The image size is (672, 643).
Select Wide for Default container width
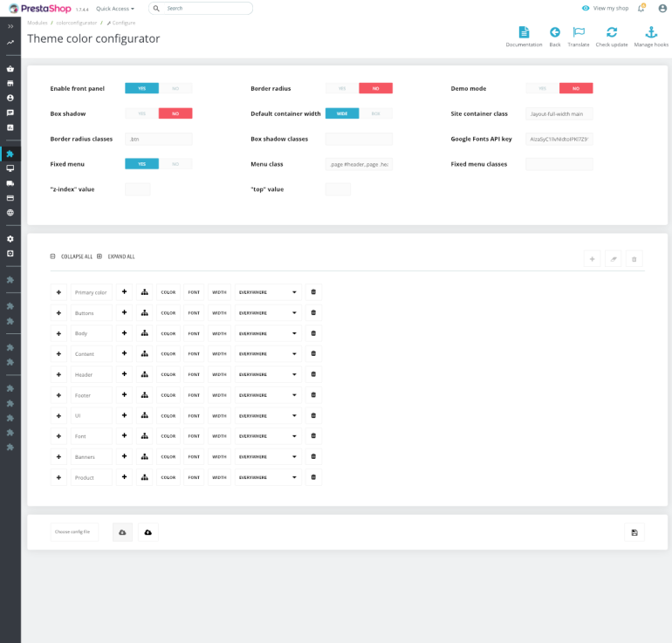[x=342, y=113]
